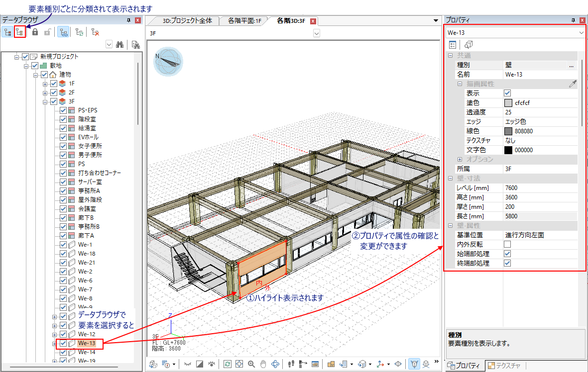The height and width of the screenshot is (372, 588).
Task: Expand the オプション property group
Action: (460, 159)
